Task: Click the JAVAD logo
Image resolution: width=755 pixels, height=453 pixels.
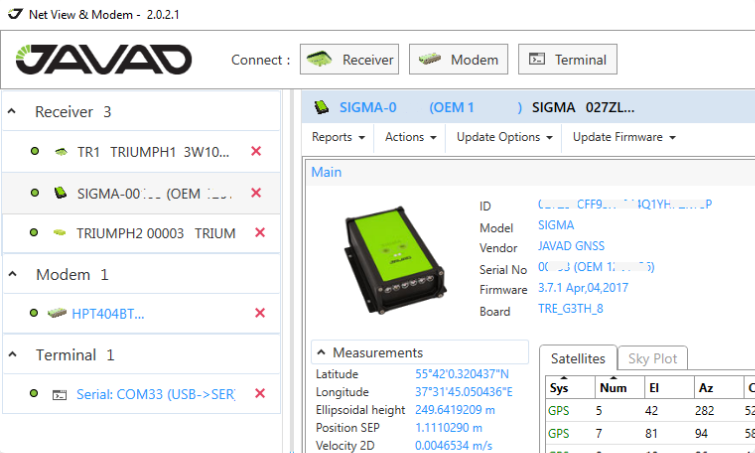Action: tap(104, 60)
